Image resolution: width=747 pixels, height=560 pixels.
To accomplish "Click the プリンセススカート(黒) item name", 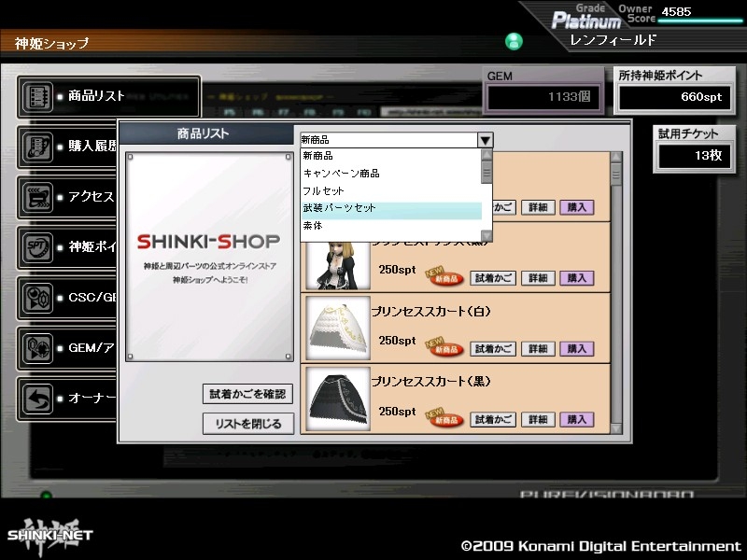I will [430, 382].
